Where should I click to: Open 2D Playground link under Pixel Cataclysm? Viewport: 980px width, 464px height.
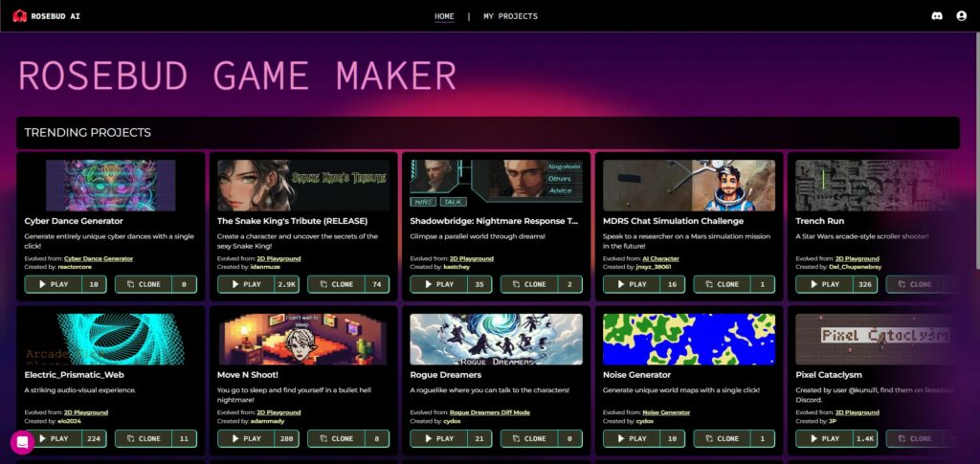coord(857,412)
